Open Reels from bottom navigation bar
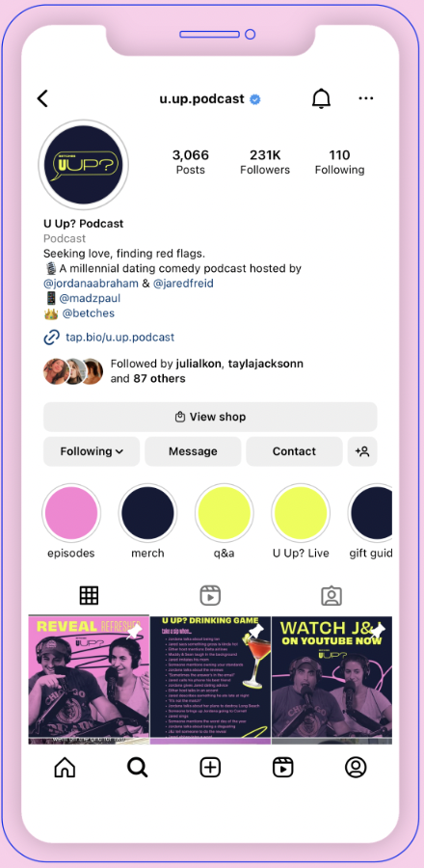The height and width of the screenshot is (868, 424). (x=283, y=768)
